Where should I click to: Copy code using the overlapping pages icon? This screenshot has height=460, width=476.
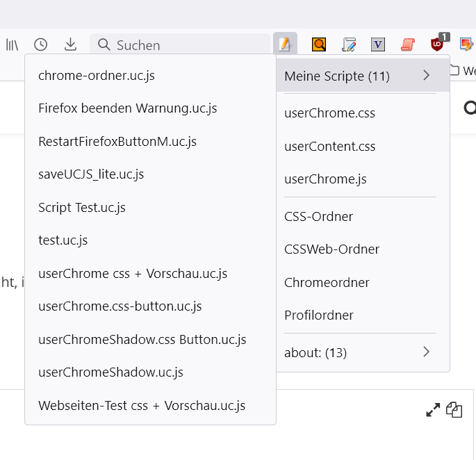coord(454,410)
